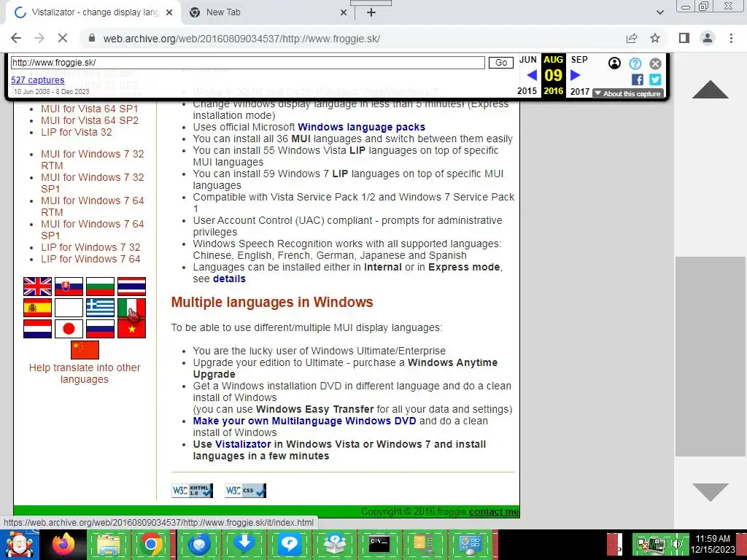Select the Thai flag
This screenshot has width=747, height=560.
tap(131, 287)
